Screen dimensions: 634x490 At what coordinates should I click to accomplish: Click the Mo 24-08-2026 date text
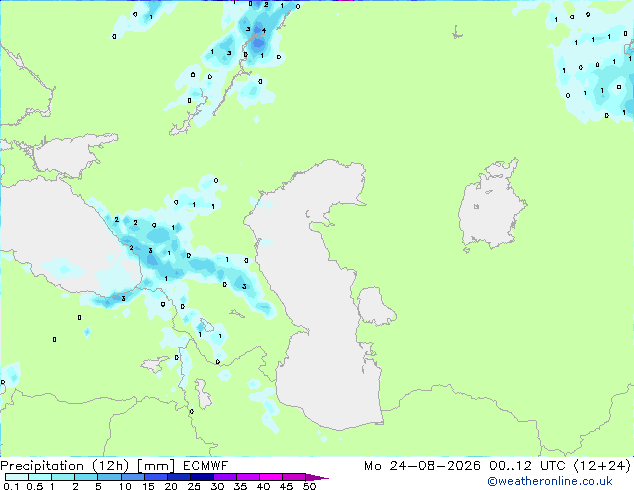click(x=422, y=466)
